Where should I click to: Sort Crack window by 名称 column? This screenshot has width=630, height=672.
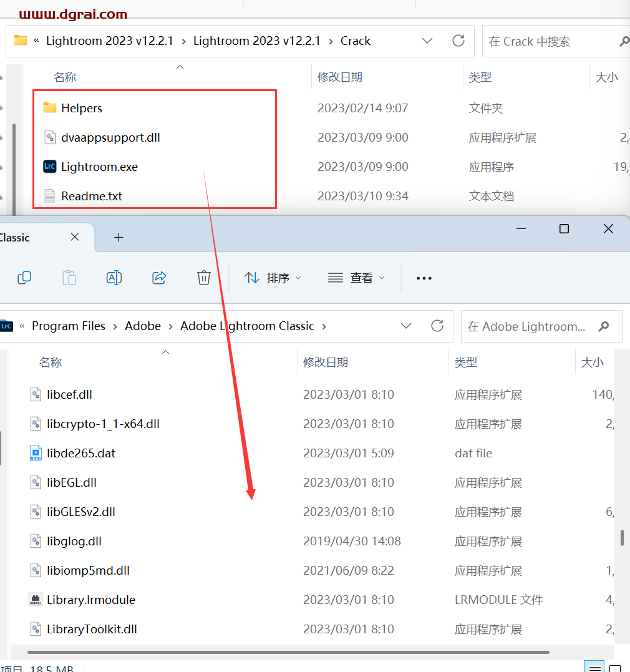coord(65,77)
